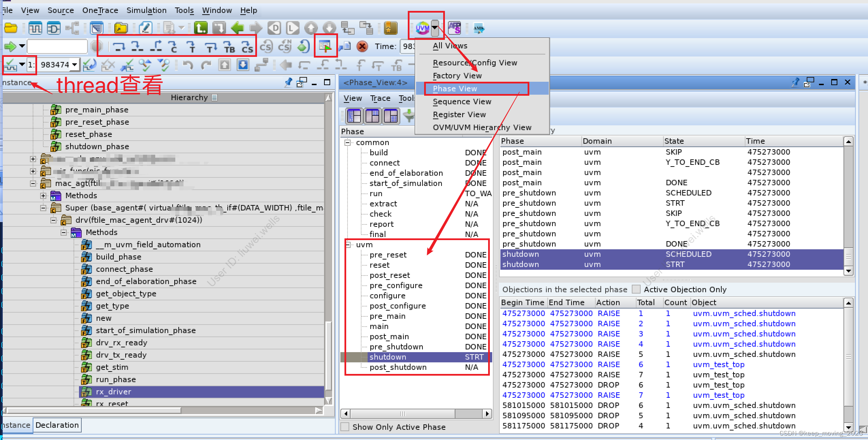Enable Show Only Active Phase checkbox
This screenshot has width=868, height=440.
[345, 427]
